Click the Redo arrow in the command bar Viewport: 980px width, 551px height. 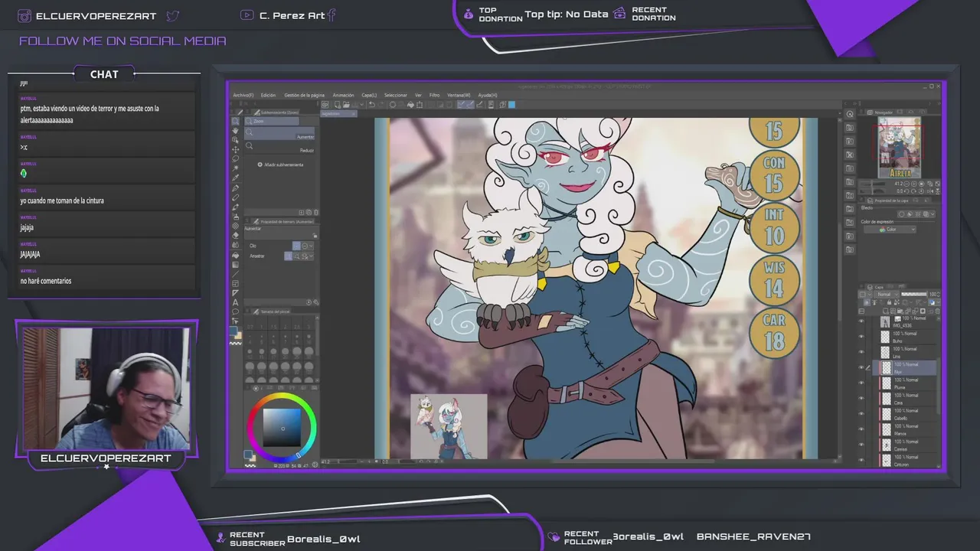[x=381, y=105]
